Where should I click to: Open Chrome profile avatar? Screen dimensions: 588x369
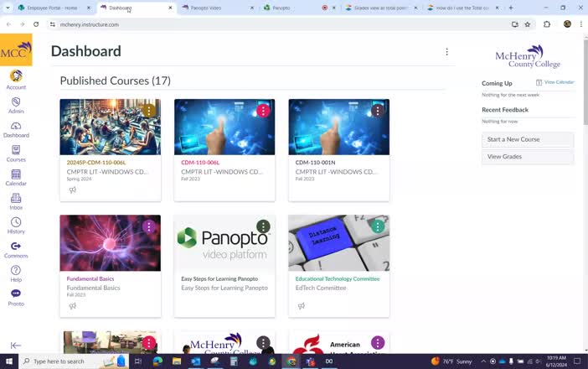click(567, 24)
